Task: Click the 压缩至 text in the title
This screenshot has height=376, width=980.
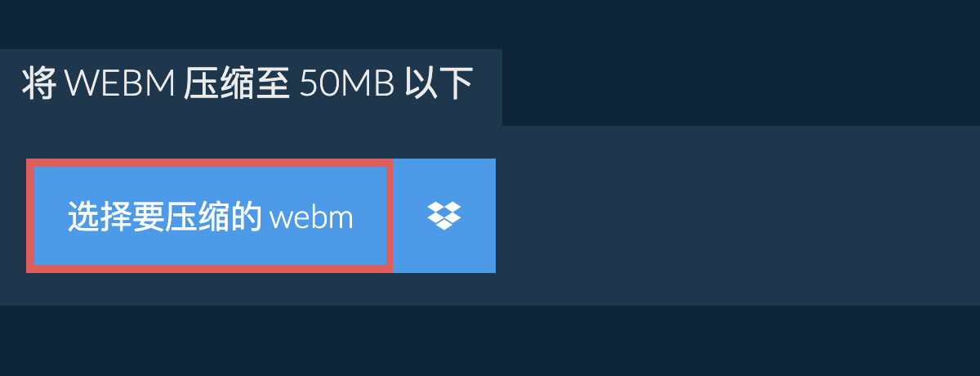Action: click(237, 83)
